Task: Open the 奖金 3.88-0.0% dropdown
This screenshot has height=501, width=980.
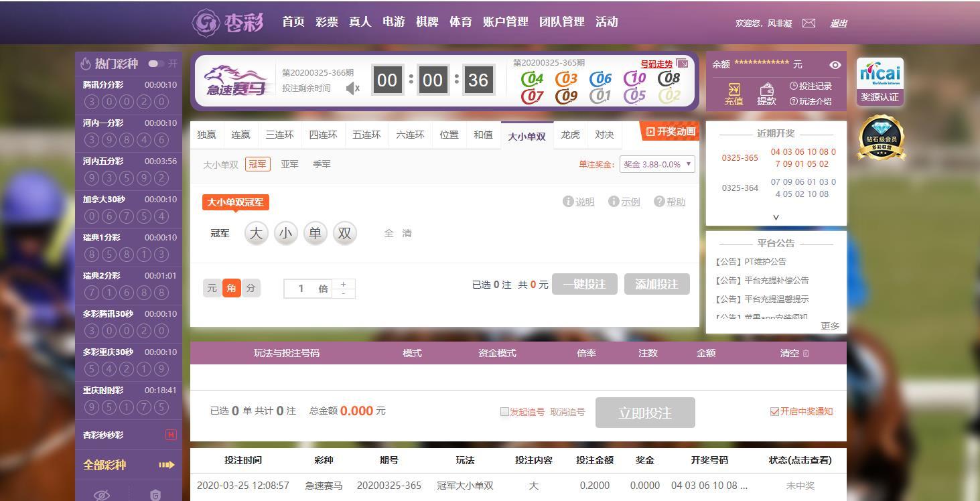Action: click(656, 164)
